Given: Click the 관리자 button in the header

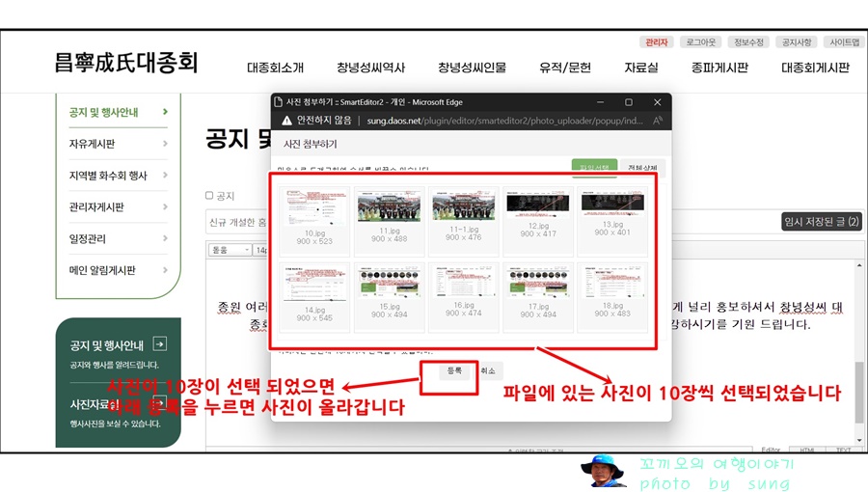Looking at the screenshot, I should coord(656,42).
